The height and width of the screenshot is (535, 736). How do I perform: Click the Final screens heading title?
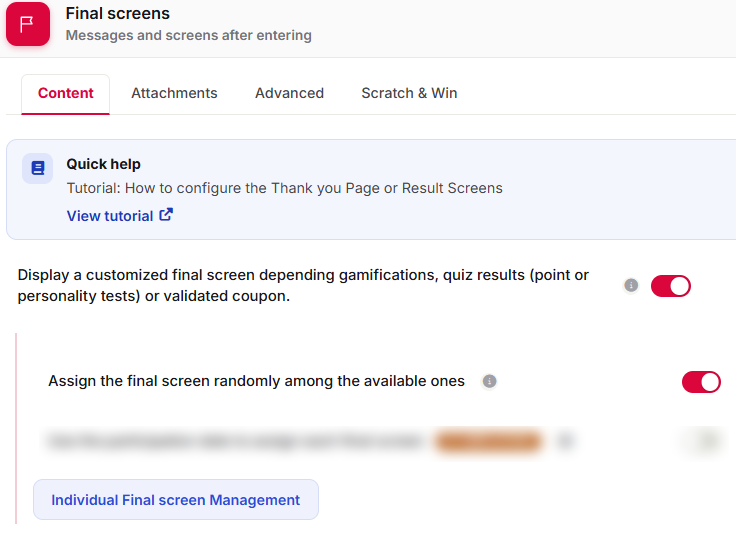point(118,14)
